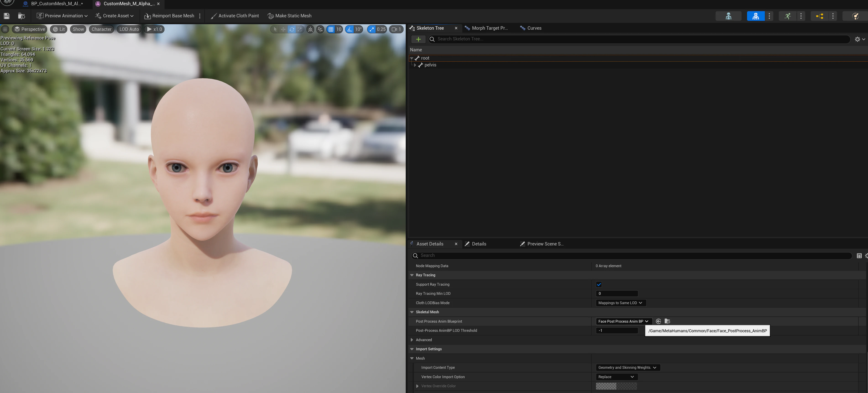
Task: Toggle scale snapping in viewport
Action: pos(372,29)
